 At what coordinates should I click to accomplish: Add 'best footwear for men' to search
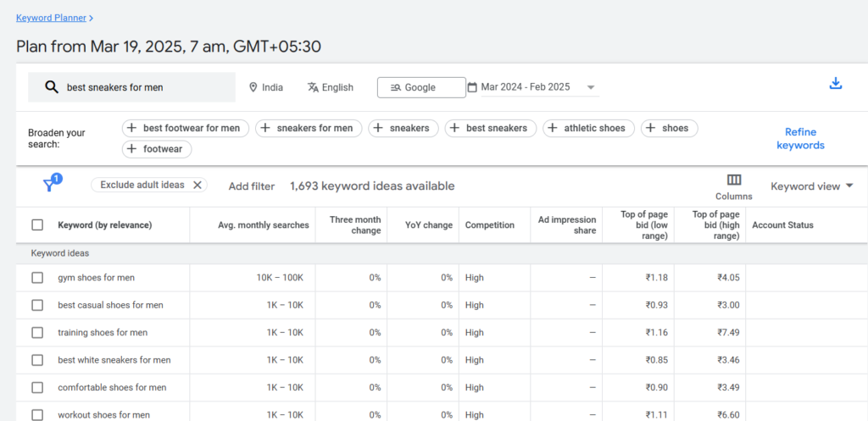pos(186,129)
